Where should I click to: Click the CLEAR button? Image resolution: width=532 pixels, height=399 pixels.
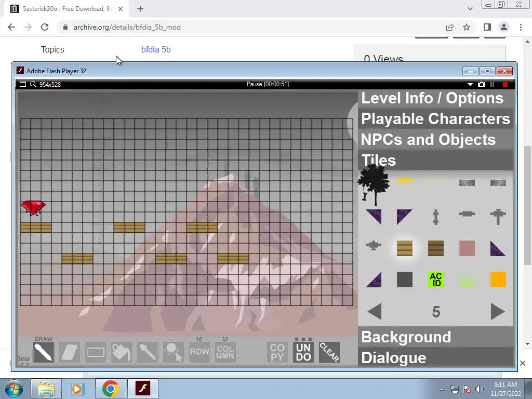329,353
